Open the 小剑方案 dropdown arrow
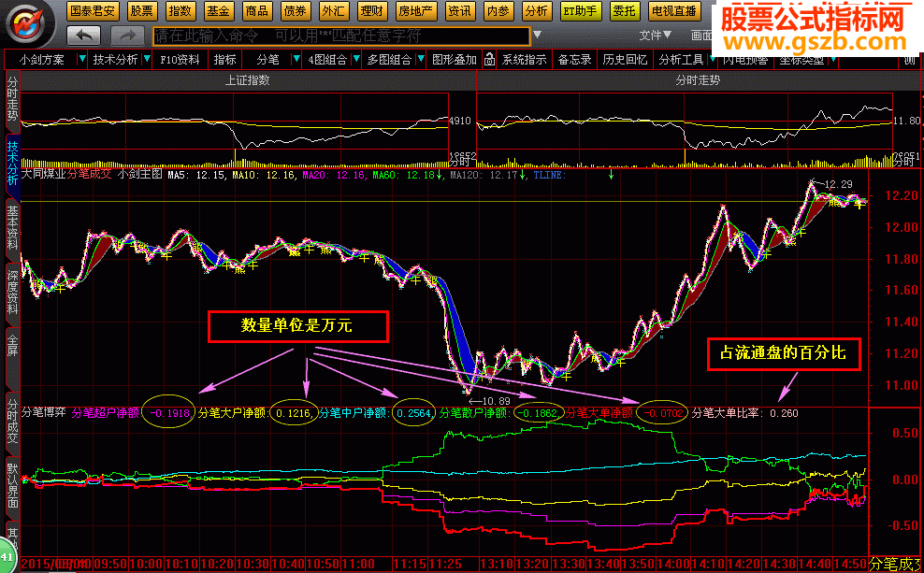924x573 pixels. (x=82, y=60)
